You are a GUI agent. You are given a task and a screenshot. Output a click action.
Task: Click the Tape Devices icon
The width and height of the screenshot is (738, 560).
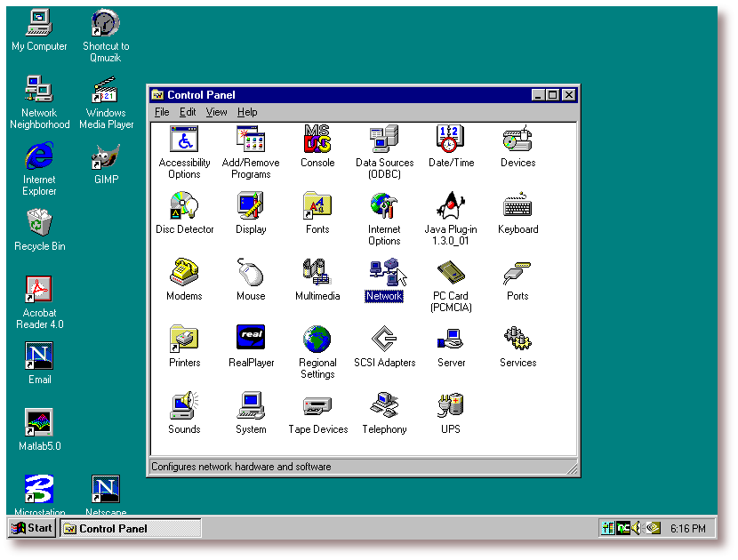317,406
